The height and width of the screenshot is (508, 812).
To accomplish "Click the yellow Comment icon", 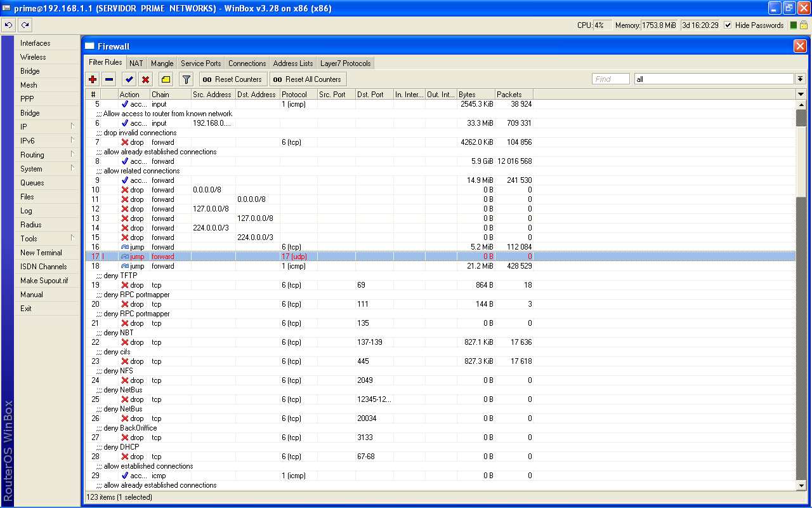I will (166, 79).
